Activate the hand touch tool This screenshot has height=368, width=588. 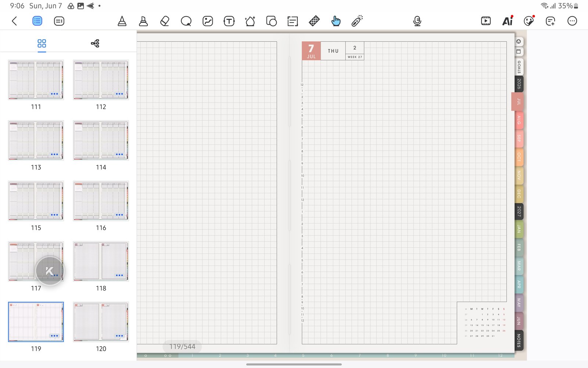coord(336,21)
